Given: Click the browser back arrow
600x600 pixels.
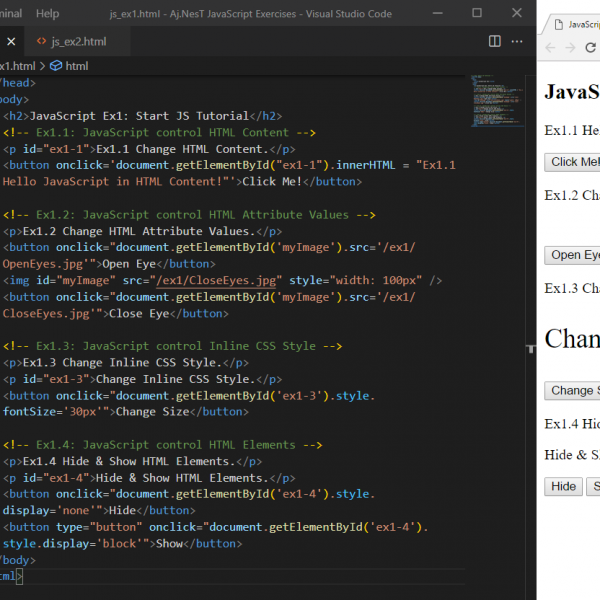Looking at the screenshot, I should tap(550, 47).
